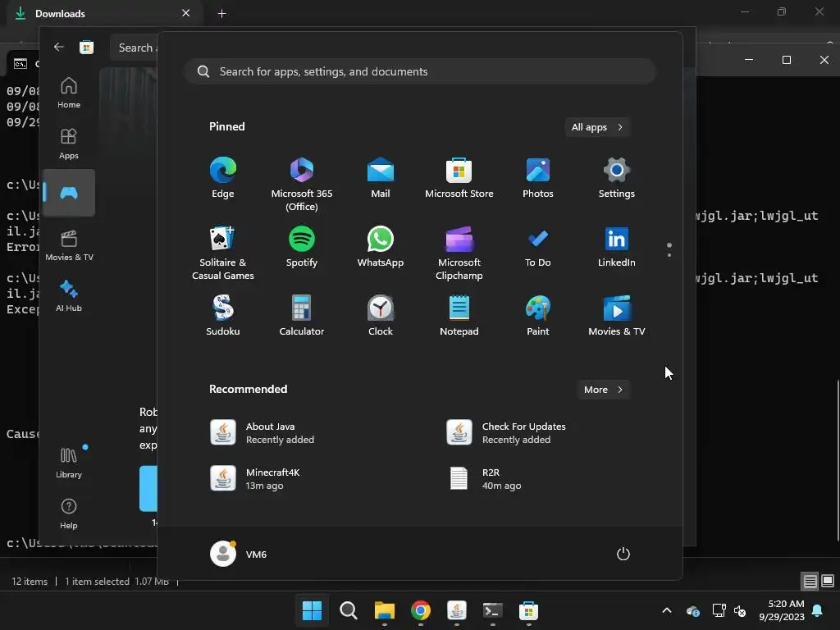Open the OneDrive tray icon

click(692, 610)
